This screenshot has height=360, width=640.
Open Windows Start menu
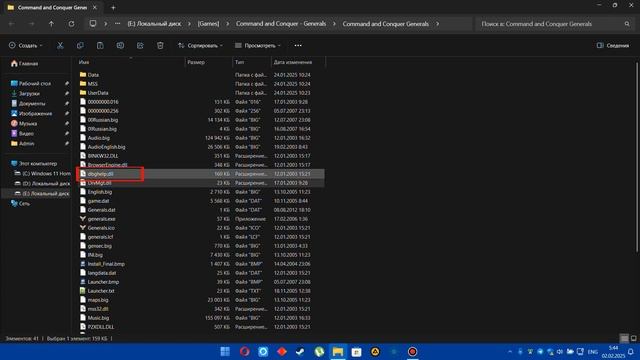(225, 351)
